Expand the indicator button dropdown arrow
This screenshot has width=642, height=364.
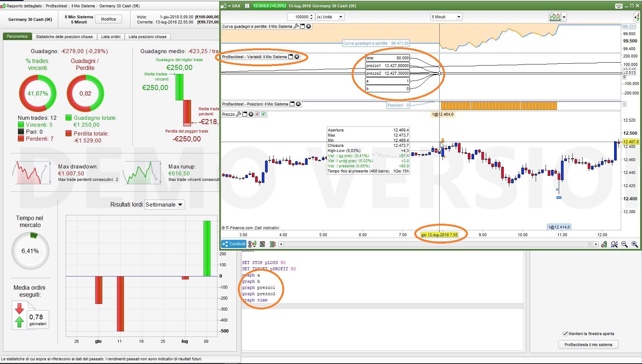click(564, 17)
